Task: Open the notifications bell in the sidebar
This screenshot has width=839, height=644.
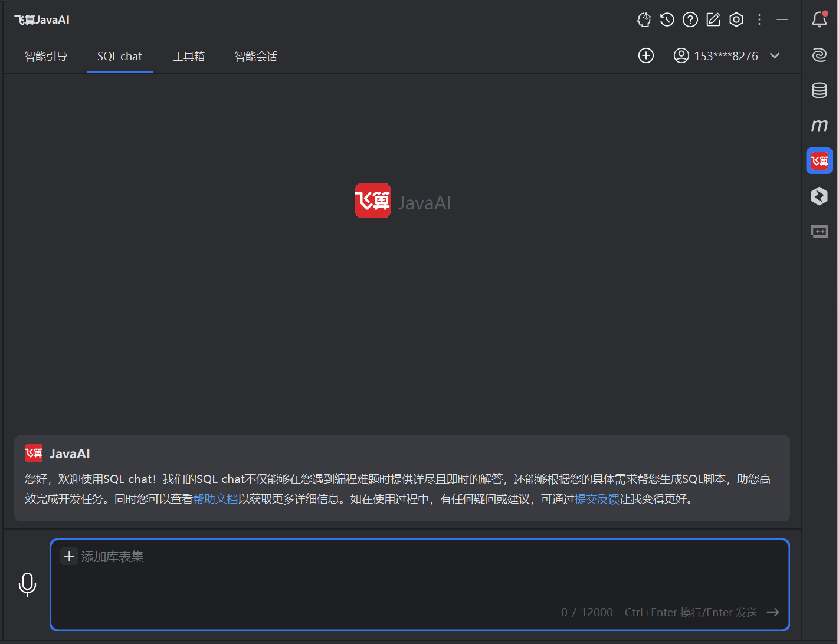Action: (820, 19)
